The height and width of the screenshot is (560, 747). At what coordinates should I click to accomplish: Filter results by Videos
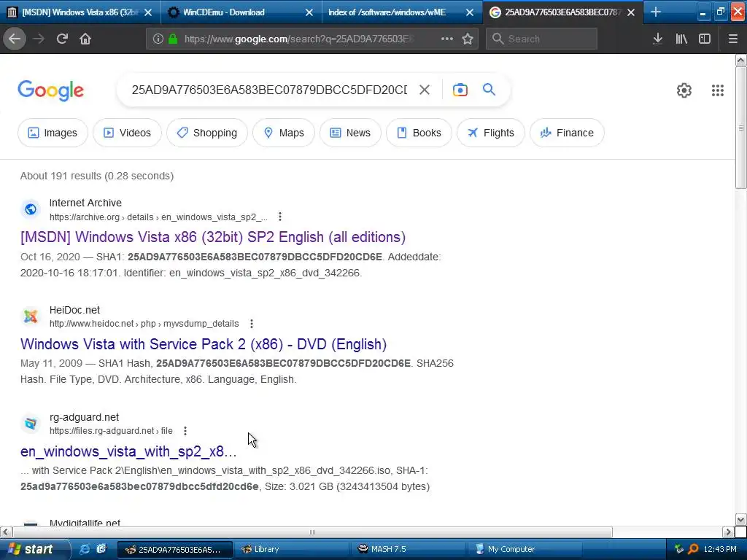point(127,133)
